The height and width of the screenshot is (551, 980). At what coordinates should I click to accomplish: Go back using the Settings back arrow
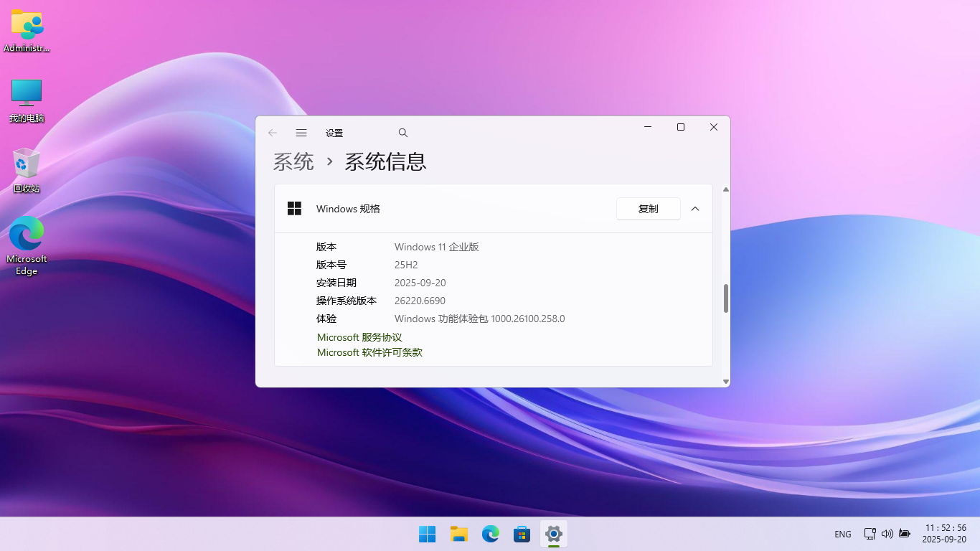[273, 133]
